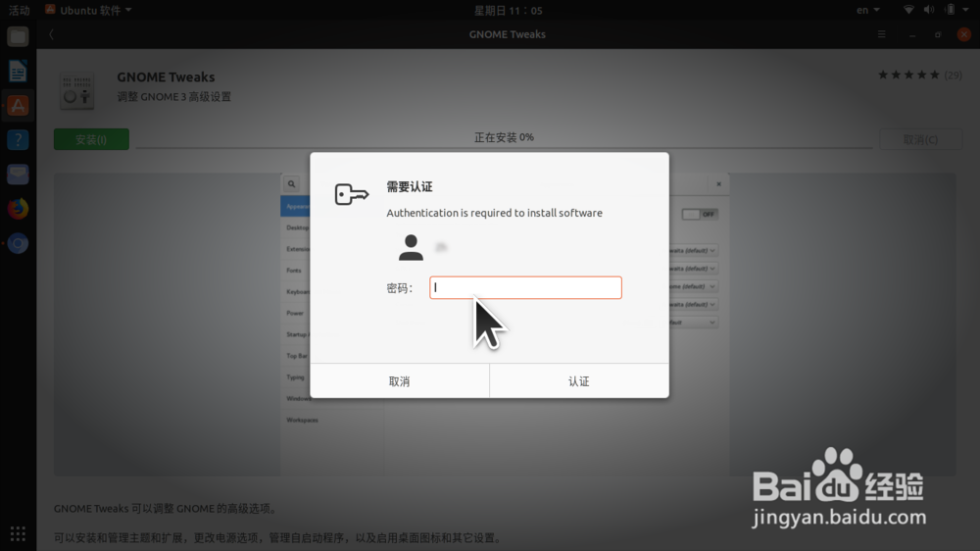980x551 pixels.
Task: Click the 取消(C) cancel install button
Action: point(920,139)
